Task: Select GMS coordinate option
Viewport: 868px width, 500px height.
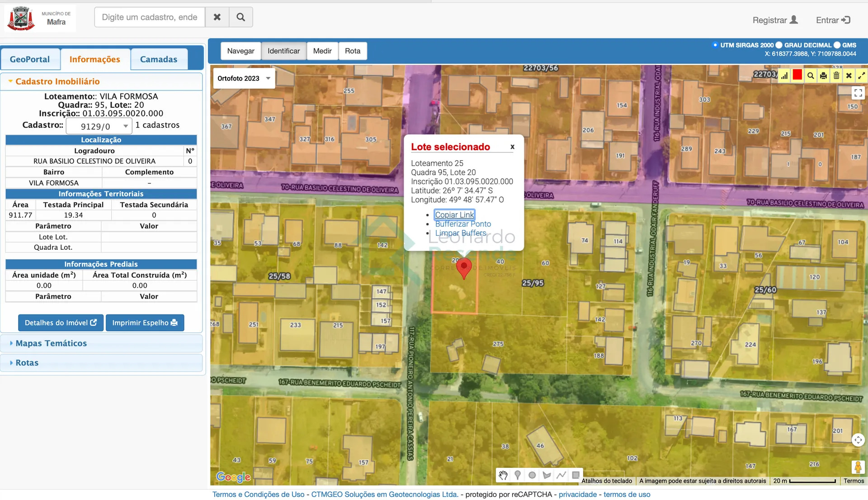Action: coord(837,45)
